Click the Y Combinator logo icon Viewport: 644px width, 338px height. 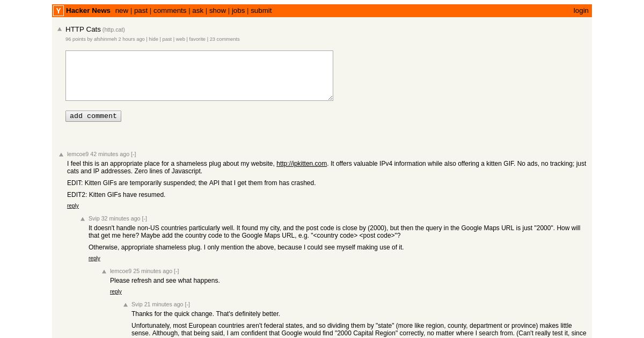[58, 11]
